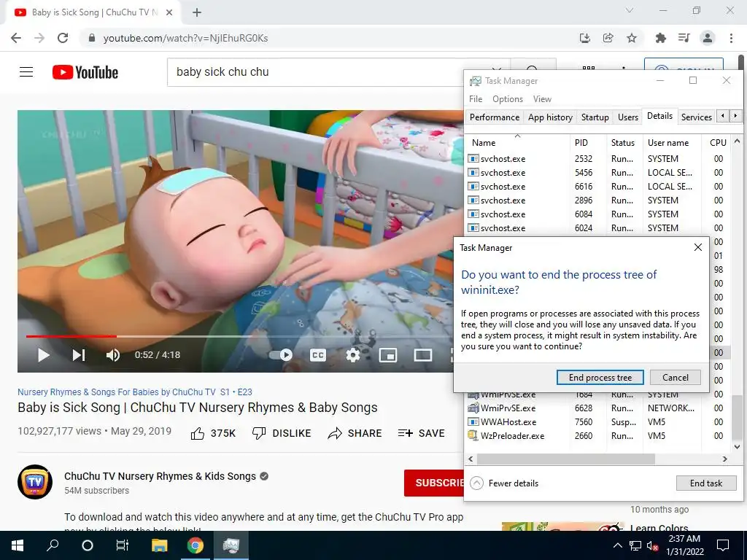Open the Windows Start menu
The height and width of the screenshot is (560, 747).
coord(18,545)
